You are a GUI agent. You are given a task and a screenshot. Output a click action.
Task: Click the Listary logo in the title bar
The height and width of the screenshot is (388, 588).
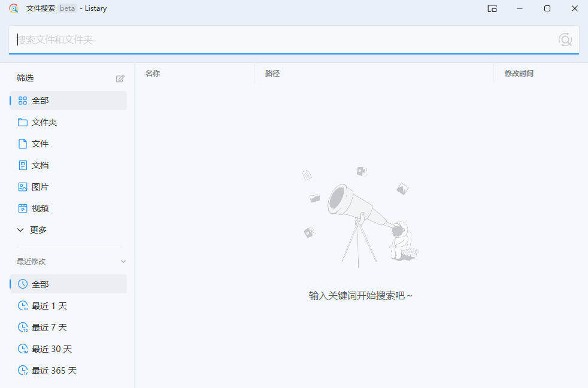coord(14,8)
